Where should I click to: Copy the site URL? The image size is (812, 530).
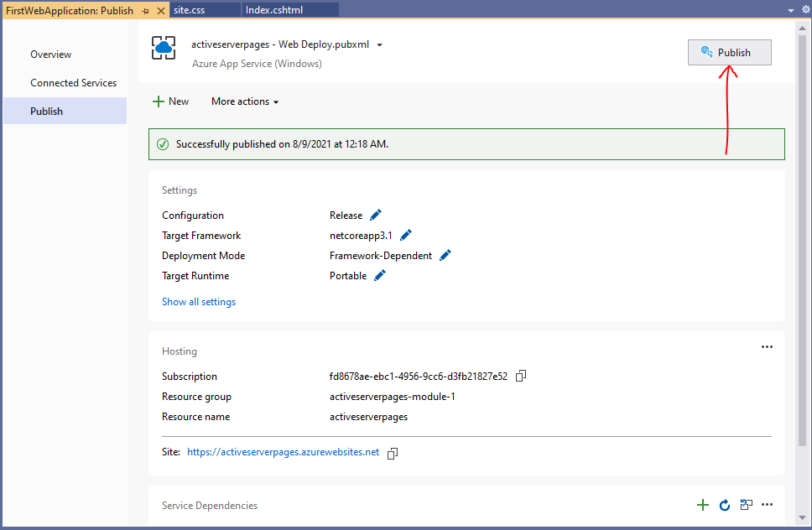tap(393, 454)
